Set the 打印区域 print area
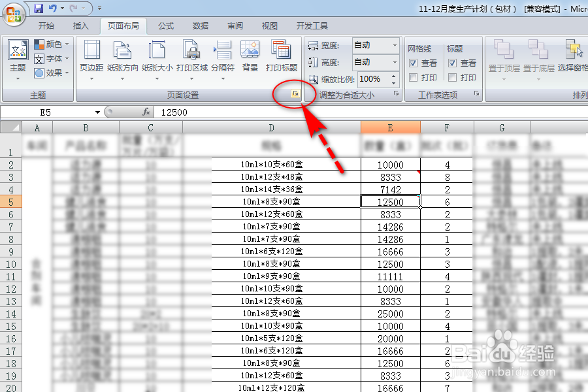Image resolution: width=588 pixels, height=392 pixels. tap(192, 60)
